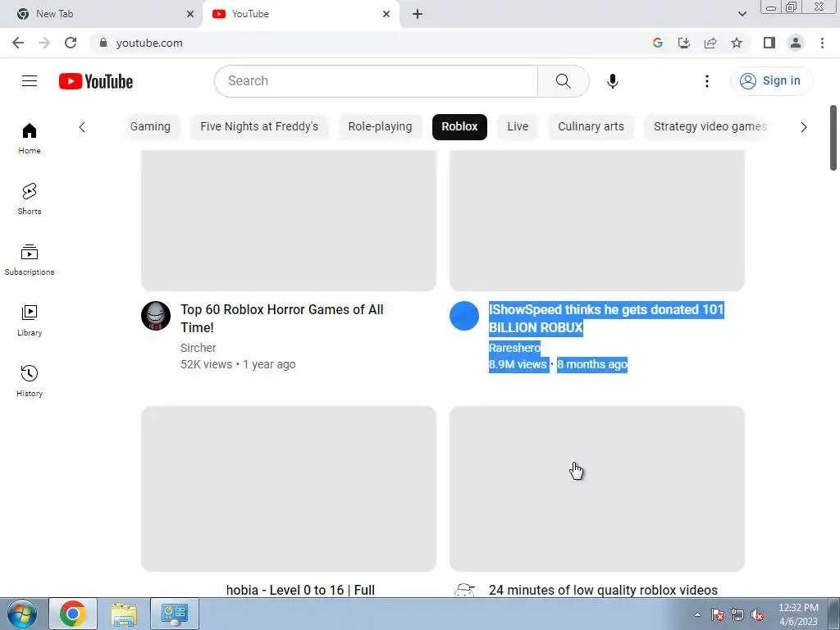Image resolution: width=840 pixels, height=630 pixels.
Task: Select Five Nights at Freddy's chip
Action: tap(259, 127)
